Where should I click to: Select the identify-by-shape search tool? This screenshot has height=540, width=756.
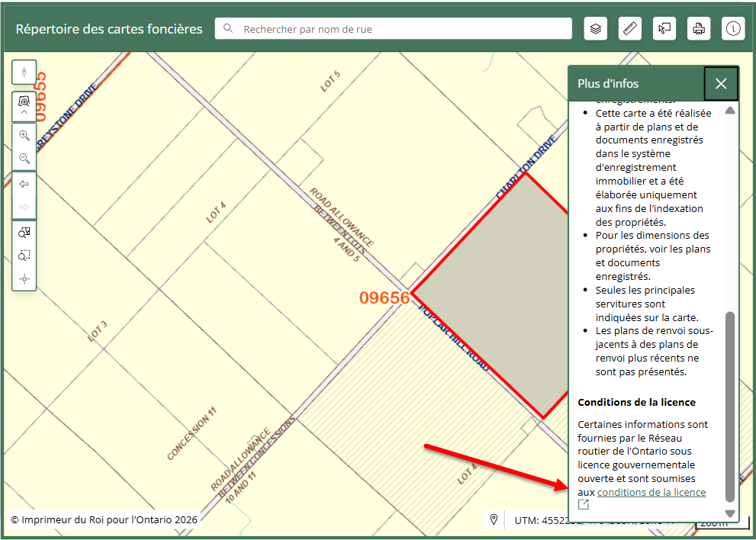[x=24, y=233]
